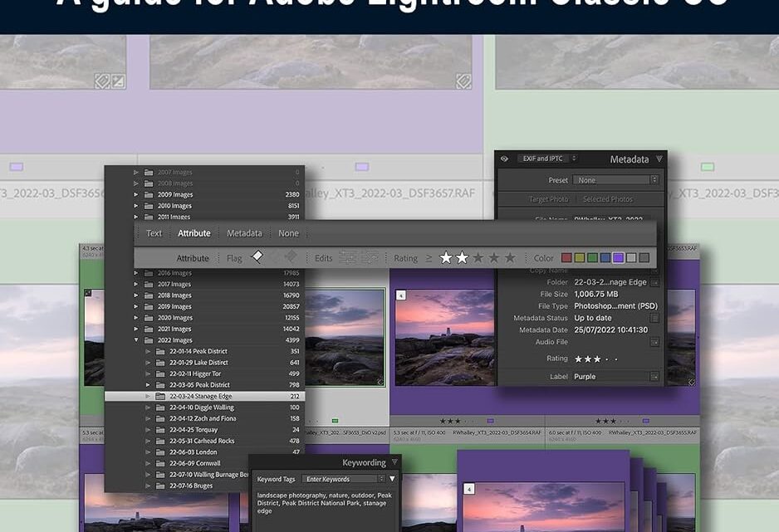Click the go-to-folder button beside Folder field
This screenshot has width=779, height=532.
point(654,282)
